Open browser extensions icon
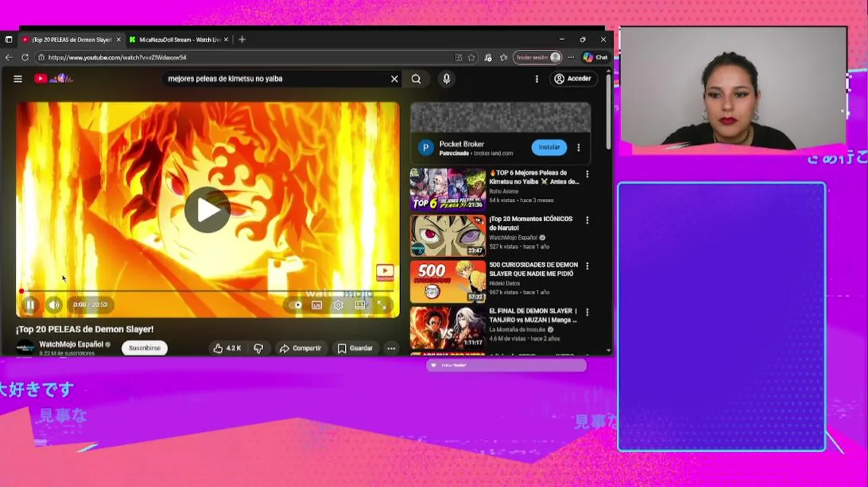Screen dimensions: 868x487 tap(487, 57)
